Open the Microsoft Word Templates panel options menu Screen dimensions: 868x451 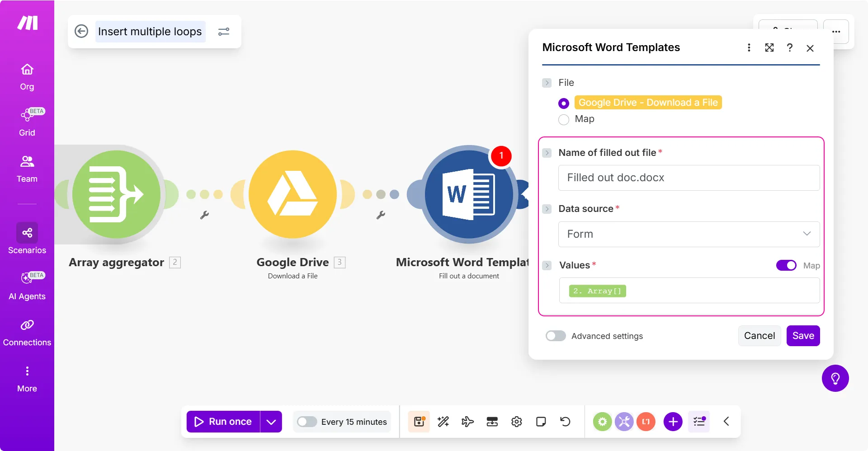(x=749, y=47)
